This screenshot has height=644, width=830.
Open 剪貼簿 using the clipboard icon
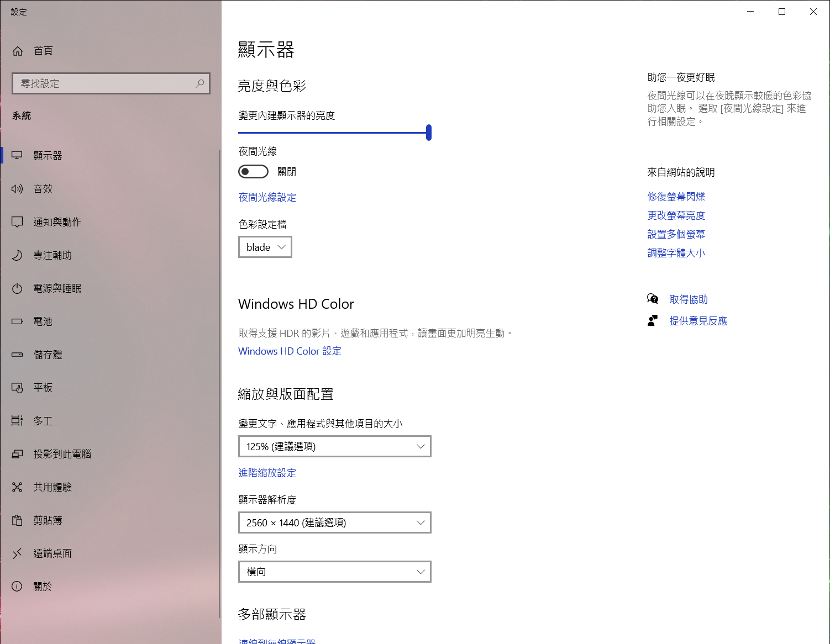[x=17, y=520]
